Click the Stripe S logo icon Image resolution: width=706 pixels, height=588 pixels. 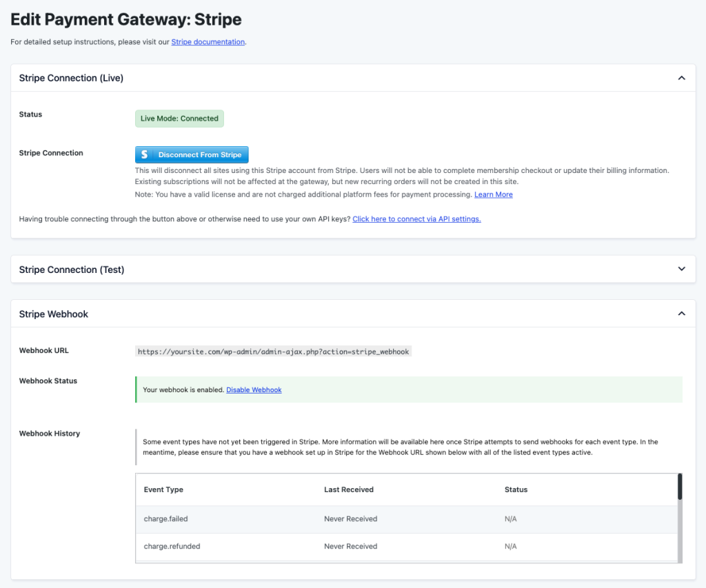(x=144, y=154)
